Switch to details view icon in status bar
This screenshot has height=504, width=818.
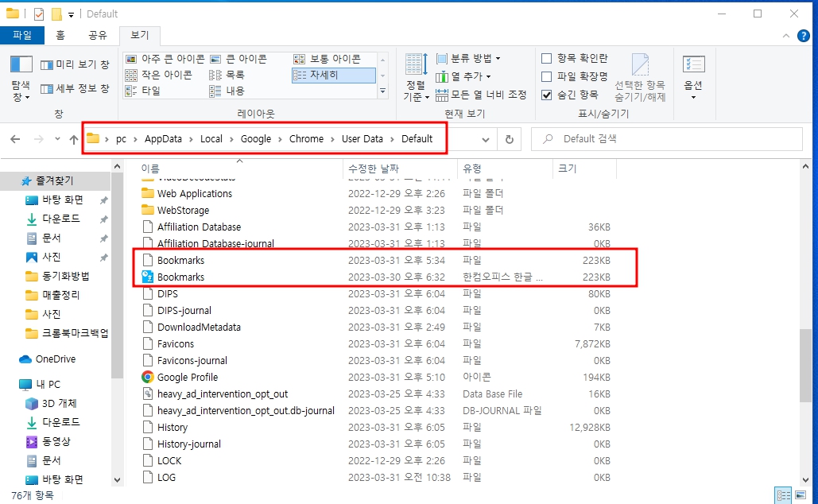coord(783,495)
